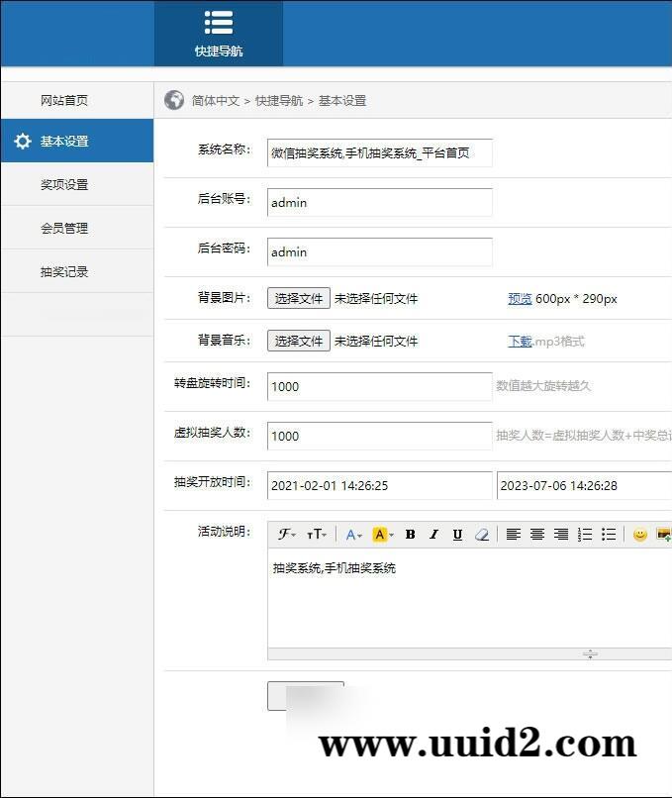Screen dimensions: 672x798
Task: Open 会员管理 in the sidebar
Action: pyautogui.click(x=64, y=228)
